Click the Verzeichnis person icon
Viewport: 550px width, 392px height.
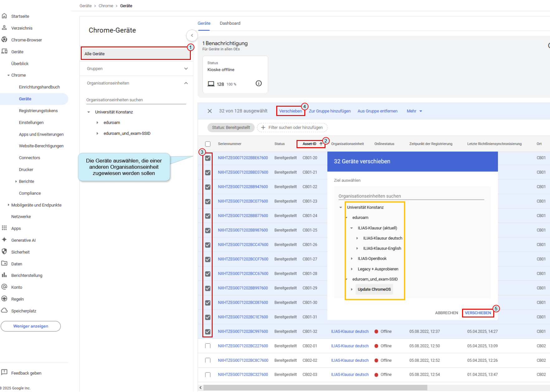tap(4, 28)
